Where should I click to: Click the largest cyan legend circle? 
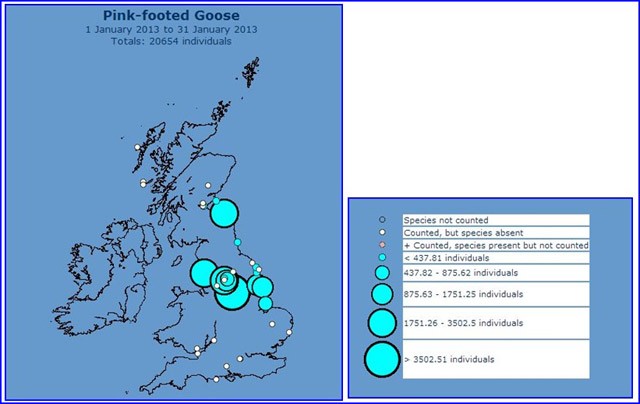[x=382, y=360]
